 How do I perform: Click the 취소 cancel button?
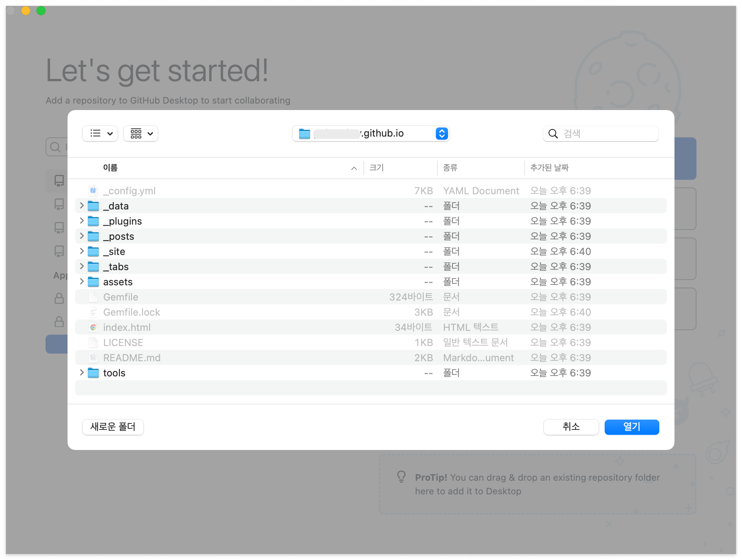click(571, 427)
